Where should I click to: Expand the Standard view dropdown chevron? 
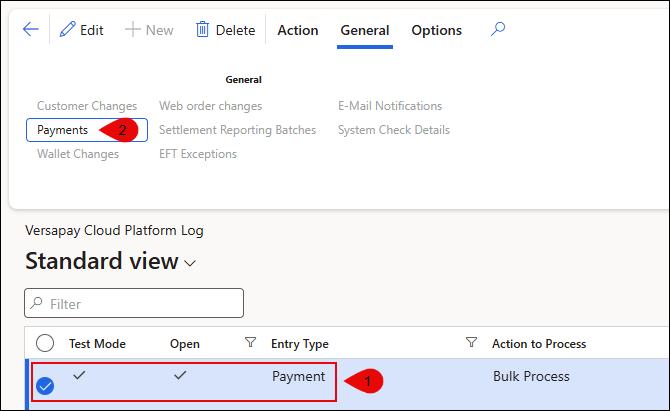click(x=190, y=263)
